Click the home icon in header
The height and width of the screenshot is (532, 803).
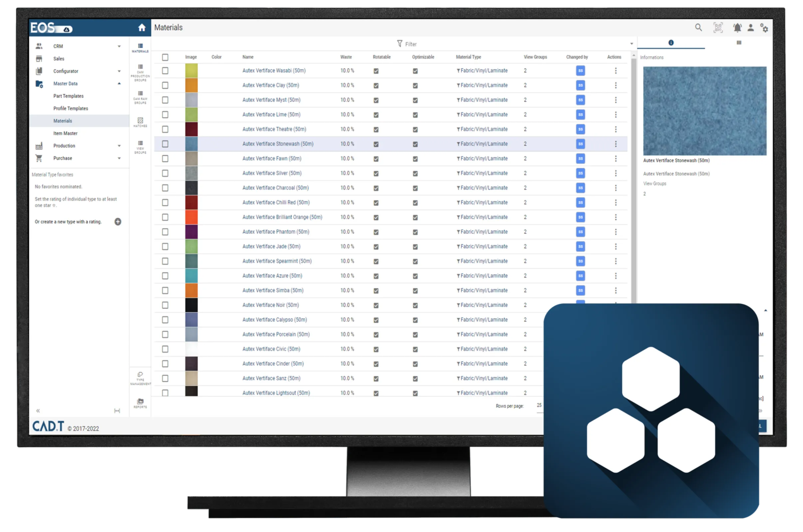pyautogui.click(x=141, y=28)
